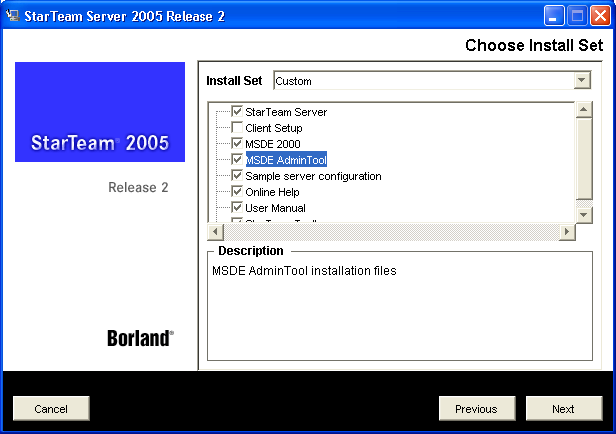Click the installer icon in the title bar

(x=14, y=15)
